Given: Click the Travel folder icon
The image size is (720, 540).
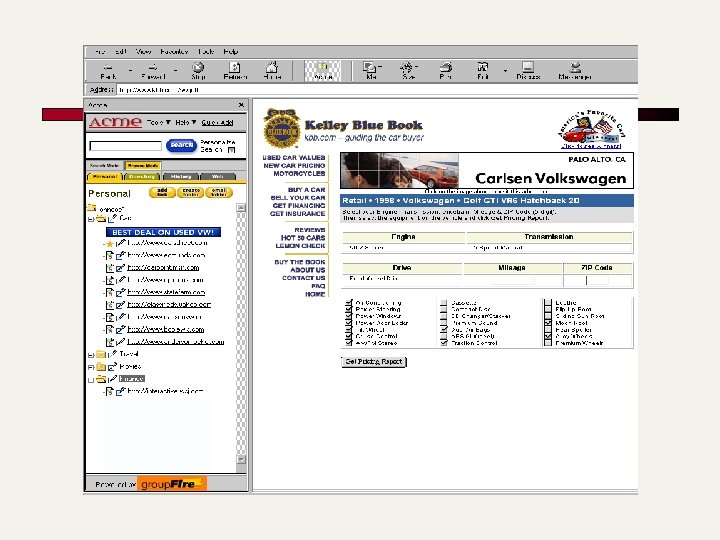Looking at the screenshot, I should pos(101,354).
